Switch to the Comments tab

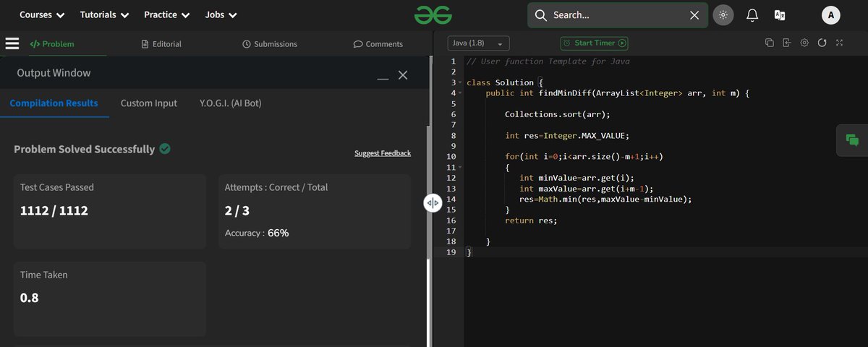[378, 44]
